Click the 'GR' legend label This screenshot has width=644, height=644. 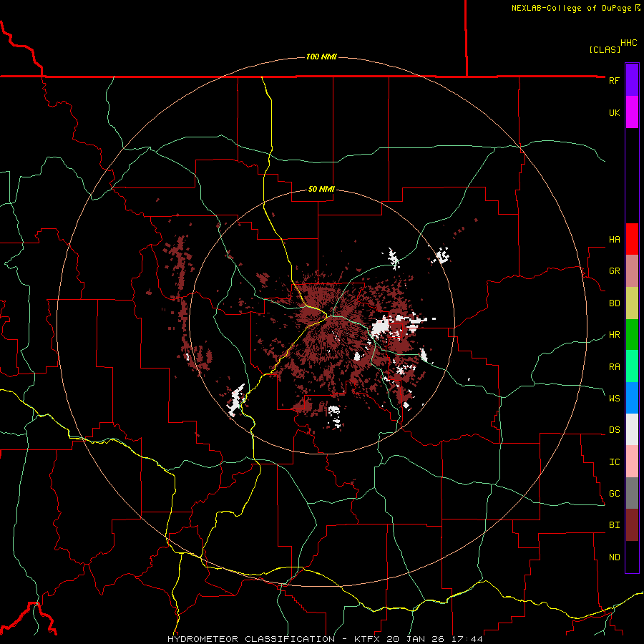pos(614,271)
